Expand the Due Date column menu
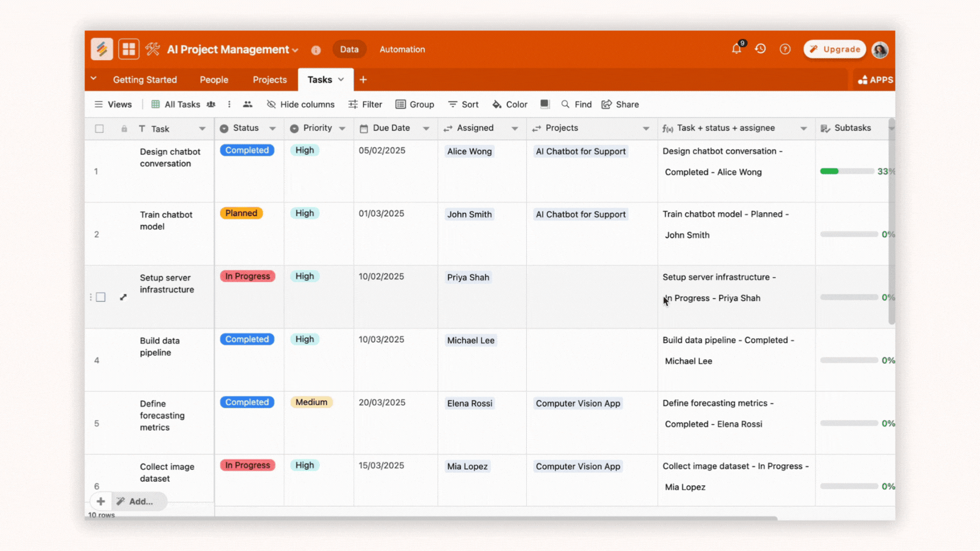The height and width of the screenshot is (551, 980). coord(426,129)
